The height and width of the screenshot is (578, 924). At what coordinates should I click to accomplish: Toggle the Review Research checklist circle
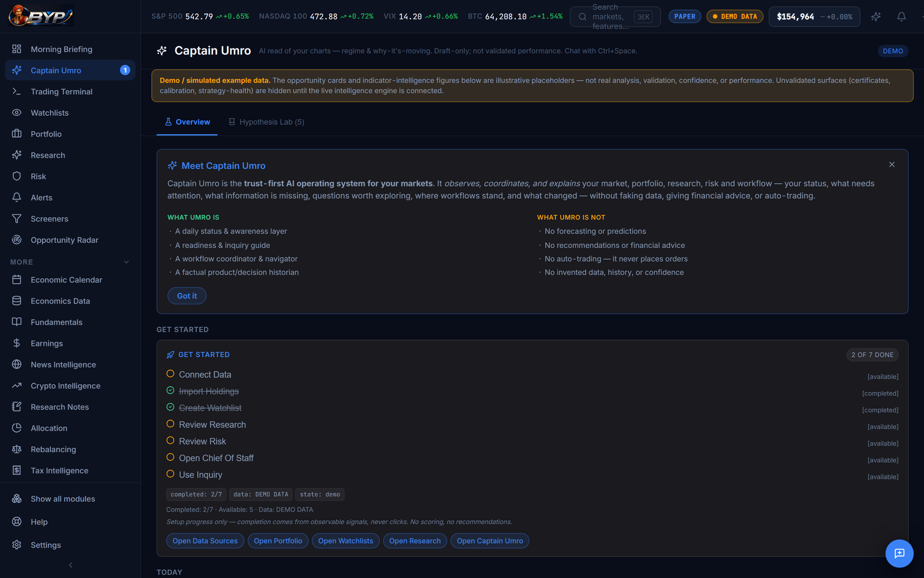click(x=170, y=424)
